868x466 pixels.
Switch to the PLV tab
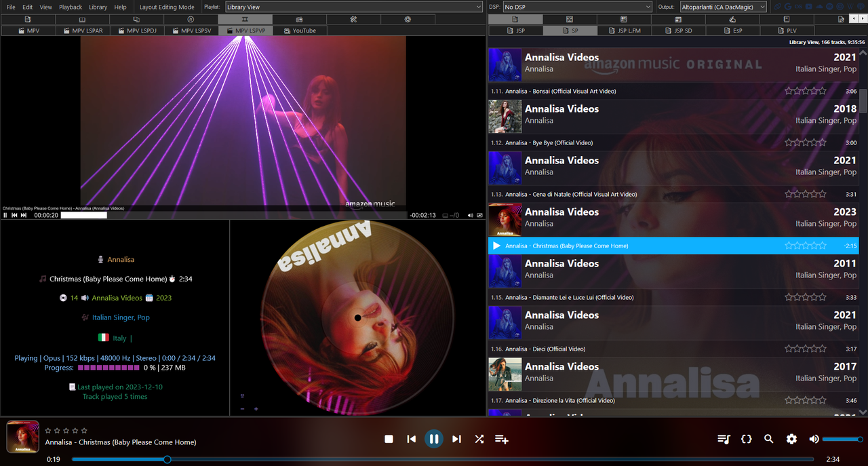coord(787,31)
